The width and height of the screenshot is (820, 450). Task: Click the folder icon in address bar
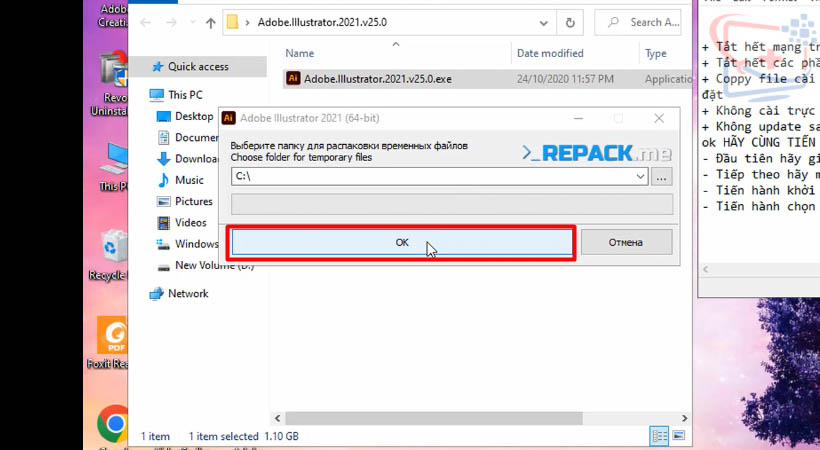233,22
